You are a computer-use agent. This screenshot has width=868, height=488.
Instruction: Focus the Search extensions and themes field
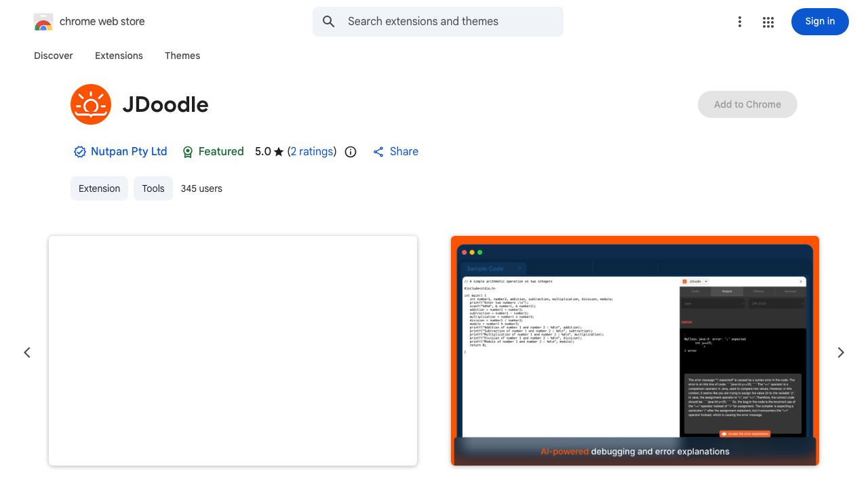438,22
